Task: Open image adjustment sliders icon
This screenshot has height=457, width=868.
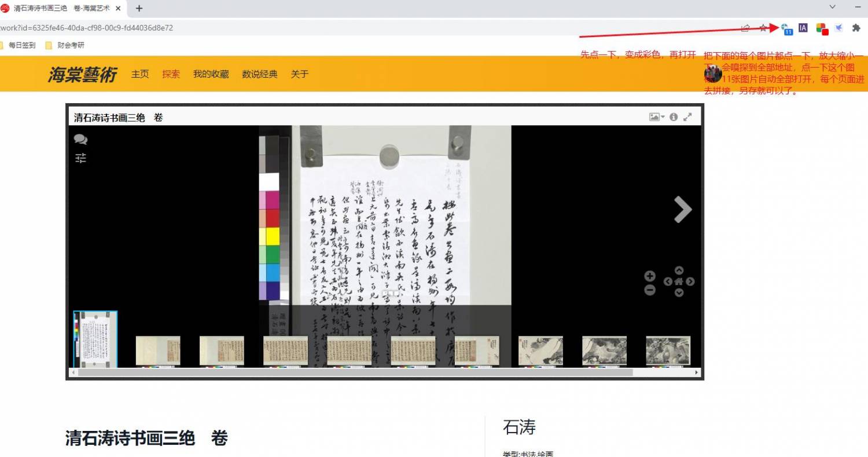Action: pyautogui.click(x=80, y=158)
